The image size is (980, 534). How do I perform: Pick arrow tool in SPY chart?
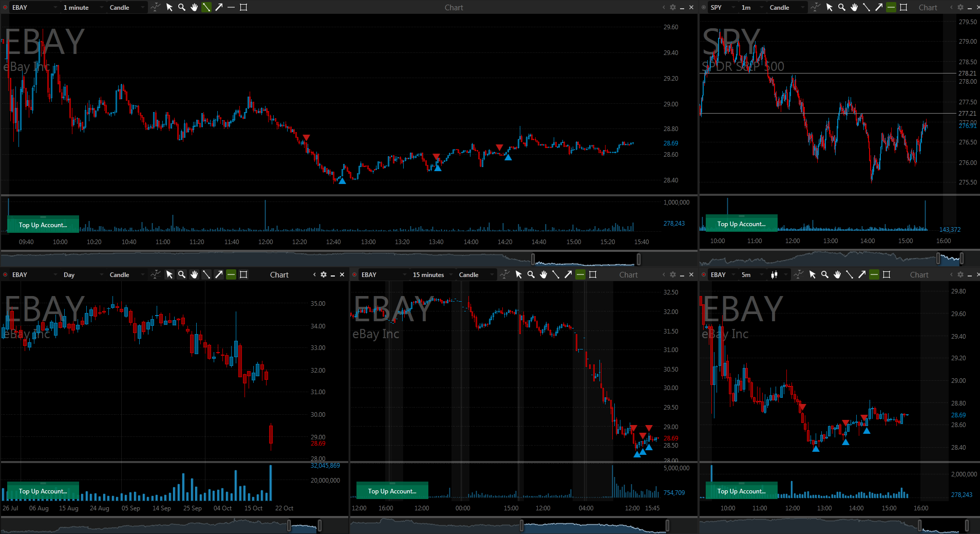878,7
